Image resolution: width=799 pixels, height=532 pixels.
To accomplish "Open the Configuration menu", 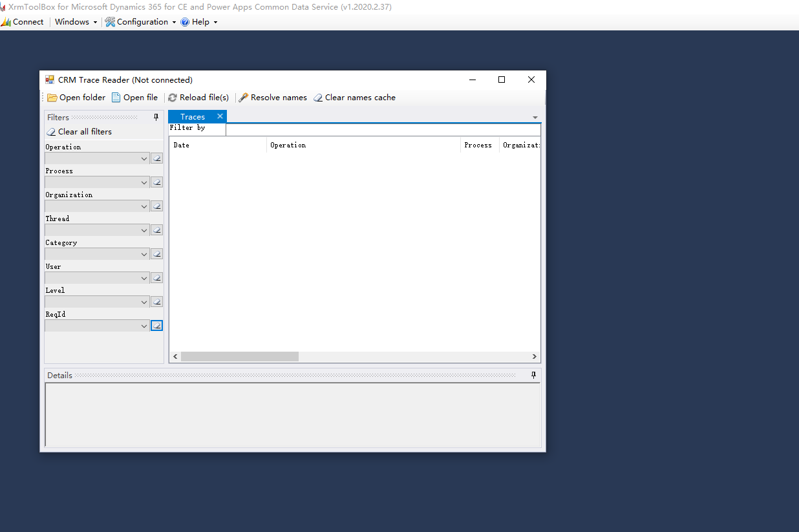I will [141, 22].
